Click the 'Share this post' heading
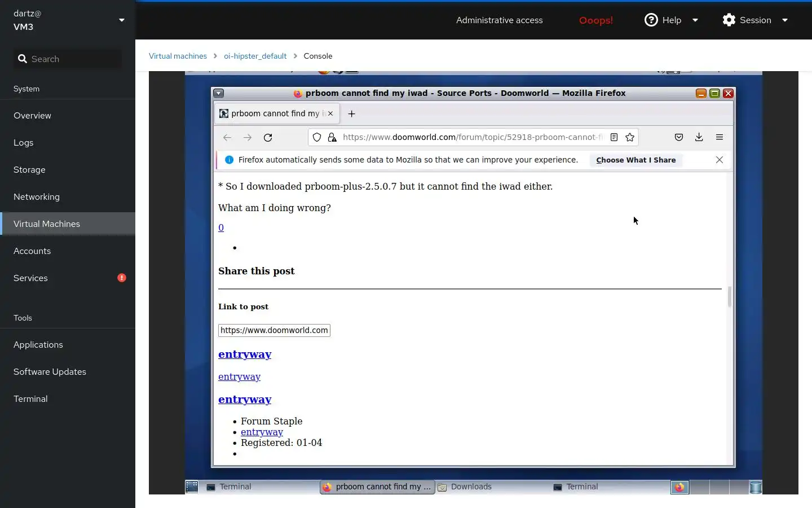Screen dimensions: 812x508 coord(257,271)
